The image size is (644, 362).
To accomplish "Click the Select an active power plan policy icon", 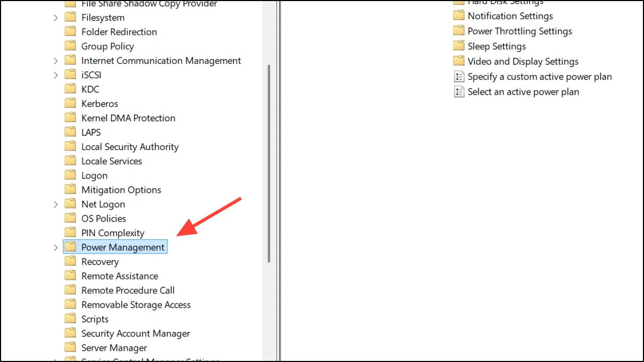I will (458, 91).
